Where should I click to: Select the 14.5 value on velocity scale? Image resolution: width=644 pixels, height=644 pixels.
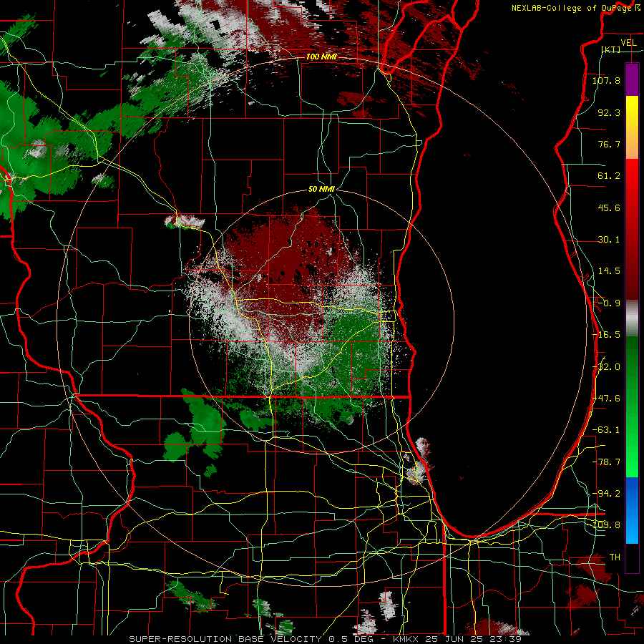click(x=609, y=271)
